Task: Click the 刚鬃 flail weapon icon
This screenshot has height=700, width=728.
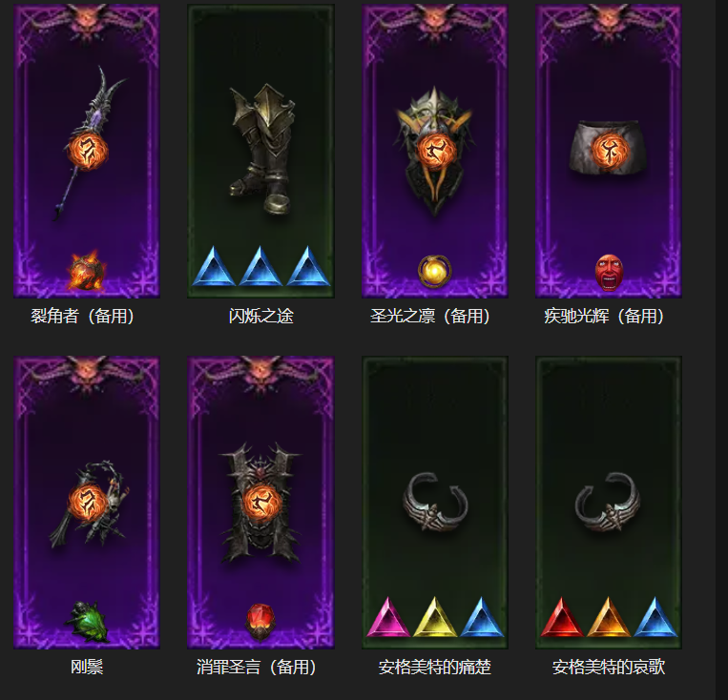Action: (x=89, y=504)
